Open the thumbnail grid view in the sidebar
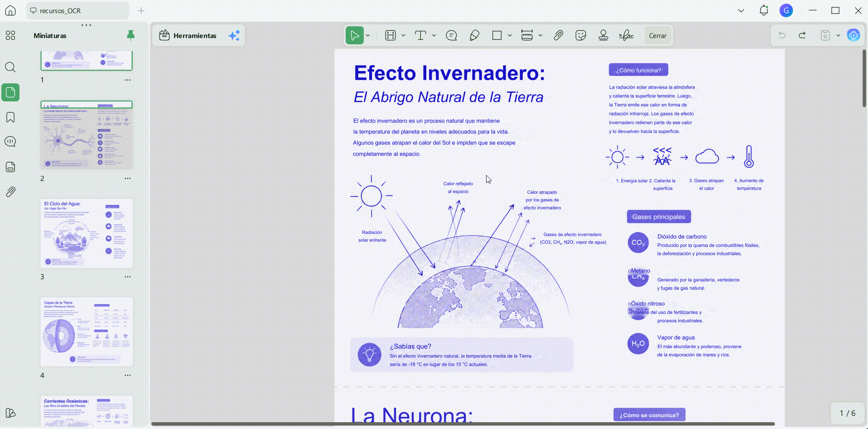 pyautogui.click(x=10, y=35)
